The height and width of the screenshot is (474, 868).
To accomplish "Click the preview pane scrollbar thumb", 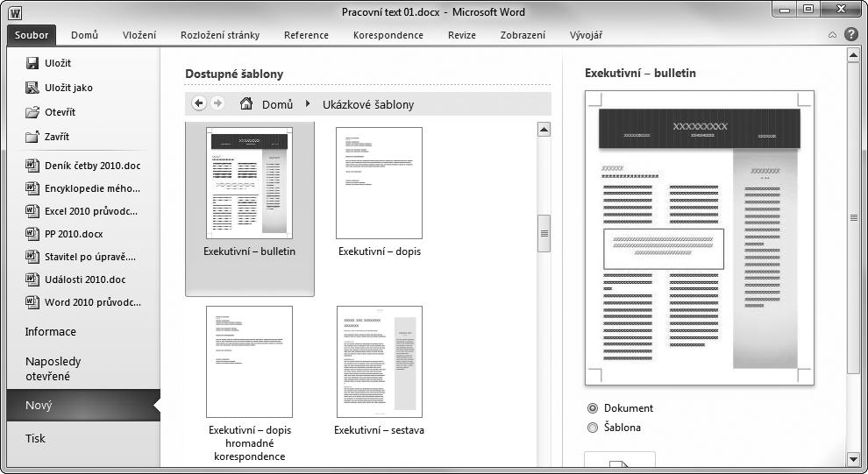I will pos(853,216).
